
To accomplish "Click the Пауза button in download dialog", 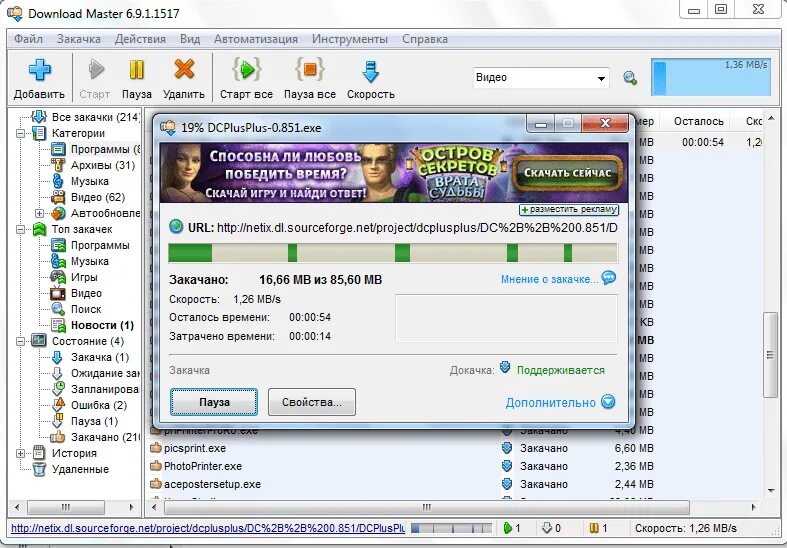I will point(214,402).
